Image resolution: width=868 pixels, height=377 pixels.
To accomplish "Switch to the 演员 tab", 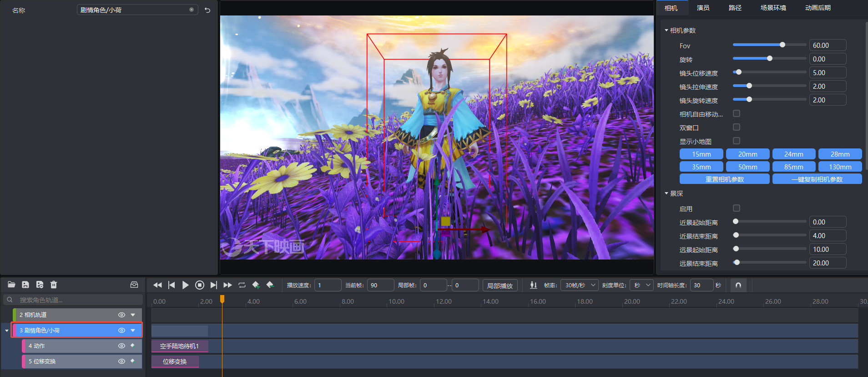I will 703,8.
